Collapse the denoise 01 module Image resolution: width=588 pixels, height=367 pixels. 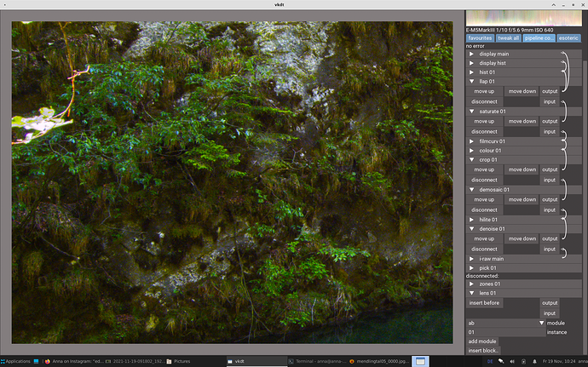pos(472,229)
